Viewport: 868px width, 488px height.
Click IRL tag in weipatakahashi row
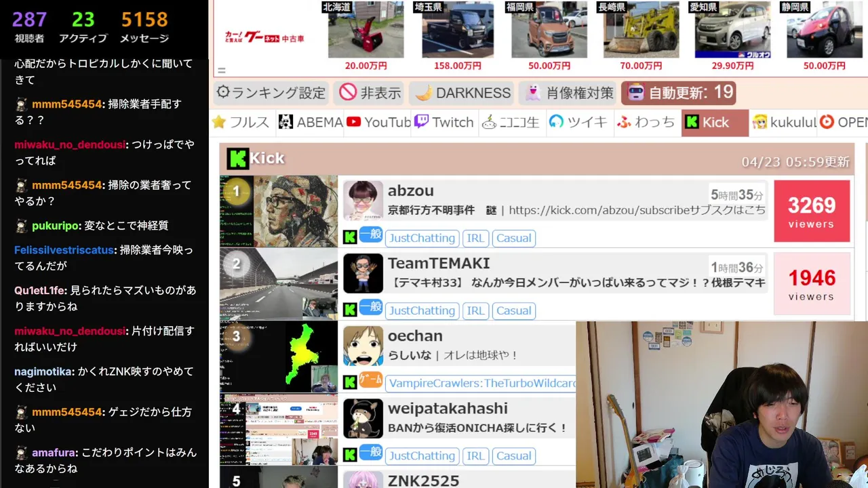[x=475, y=455]
